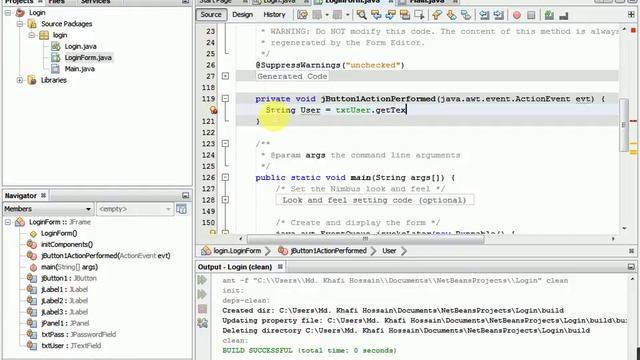Open the <empty> filter dropdown in Navigator
Image resolution: width=640 pixels, height=360 pixels.
[x=134, y=209]
